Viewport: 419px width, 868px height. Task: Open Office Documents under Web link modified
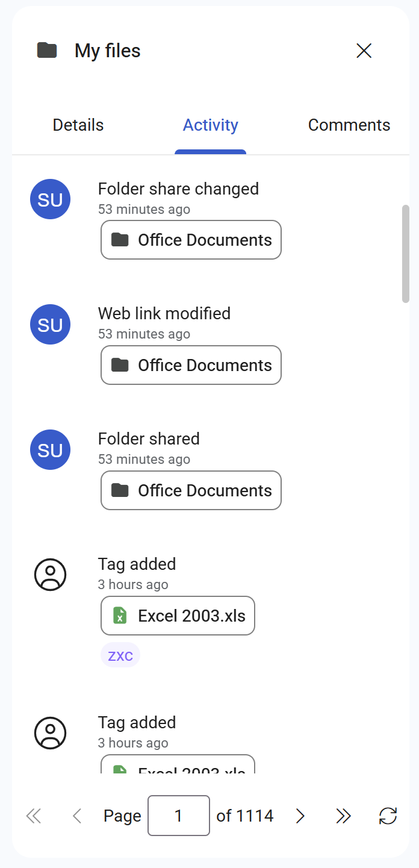(x=191, y=365)
